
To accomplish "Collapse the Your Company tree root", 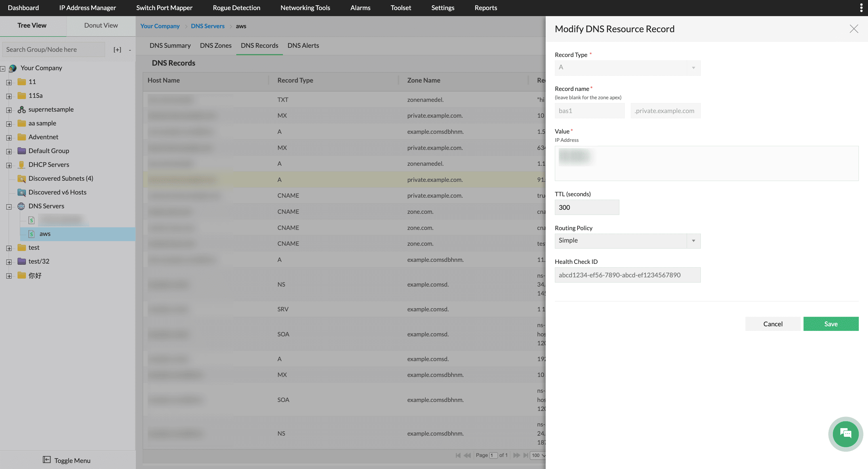I will pos(3,69).
